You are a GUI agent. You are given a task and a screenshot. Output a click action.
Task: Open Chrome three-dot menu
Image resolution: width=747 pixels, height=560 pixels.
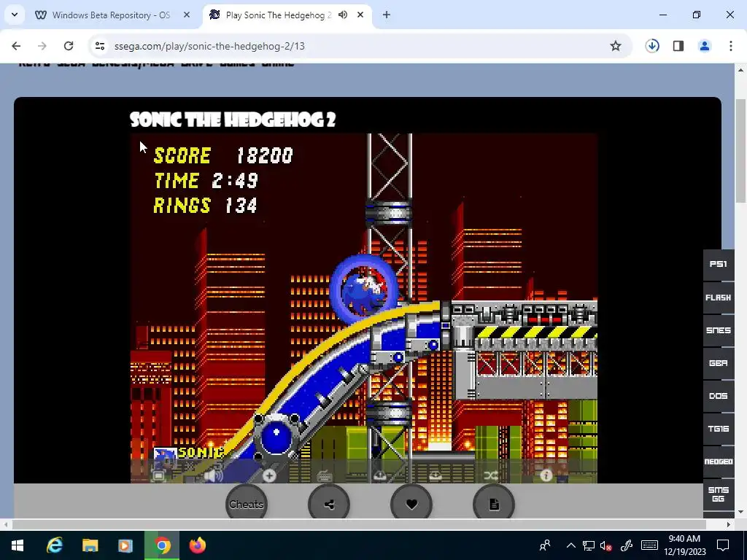tap(731, 46)
